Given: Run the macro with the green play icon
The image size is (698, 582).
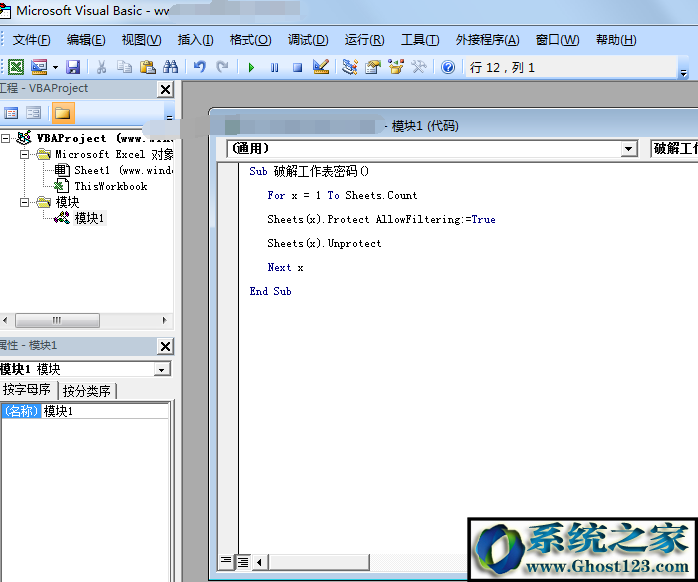Looking at the screenshot, I should pos(251,68).
